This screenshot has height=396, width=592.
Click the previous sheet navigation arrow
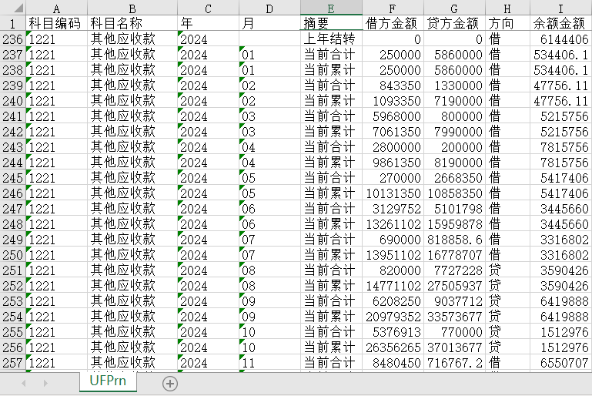[24, 383]
